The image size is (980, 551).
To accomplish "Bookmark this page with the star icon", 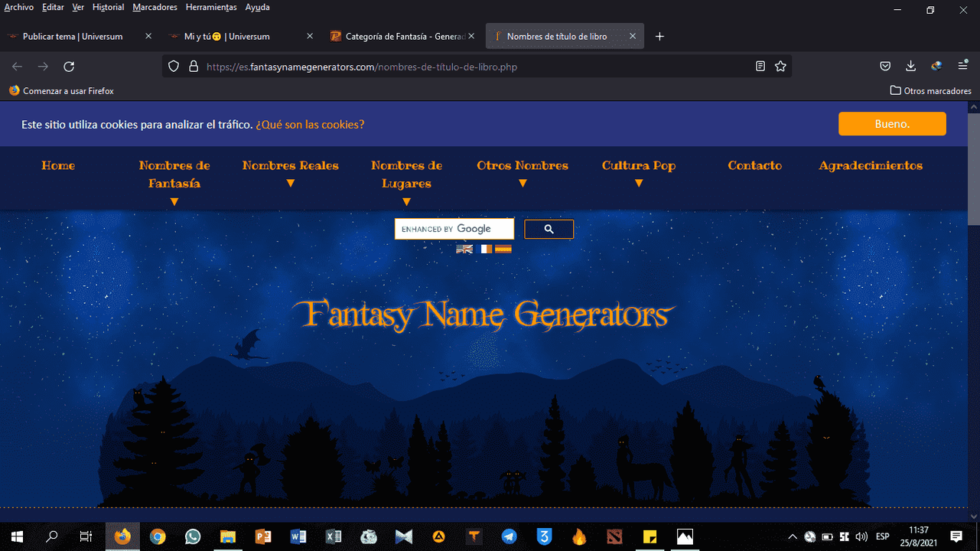I will click(780, 67).
